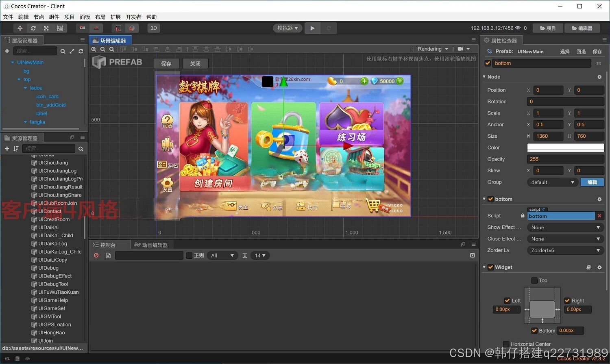Viewport: 610px width, 364px height.
Task: Change asset sort order icon
Action: point(16,149)
